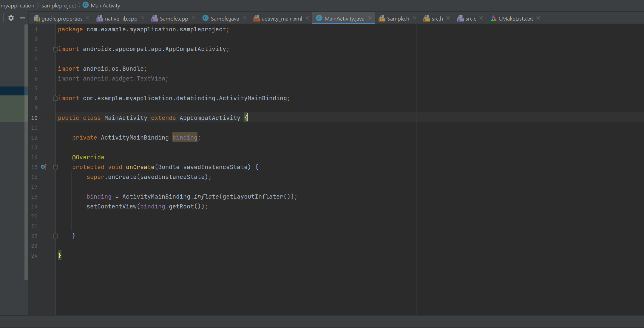Viewport: 644px width, 328px height.
Task: Open the src.c tab
Action: pyautogui.click(x=470, y=18)
